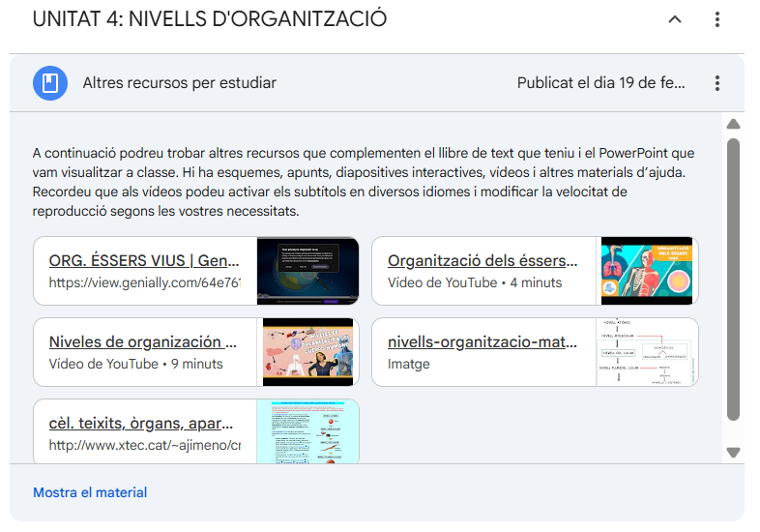Collapse the Unitat 4 section chevron
The image size is (760, 532).
click(x=675, y=19)
